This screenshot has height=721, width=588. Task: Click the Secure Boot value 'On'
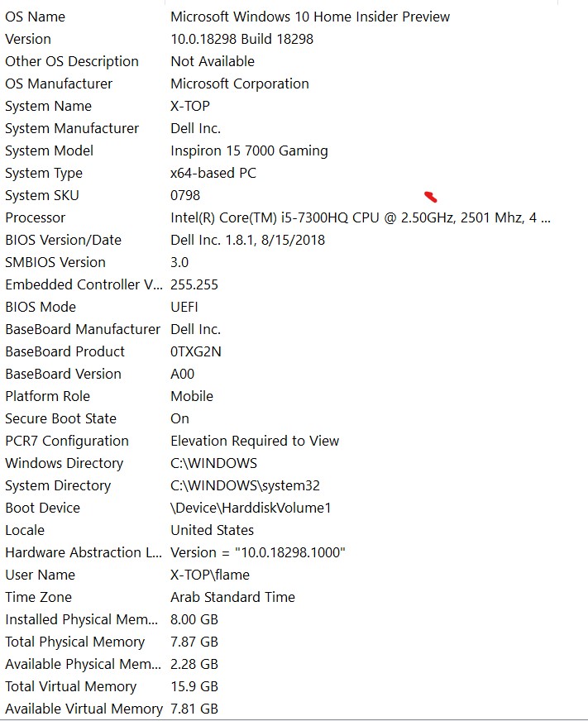pos(179,419)
